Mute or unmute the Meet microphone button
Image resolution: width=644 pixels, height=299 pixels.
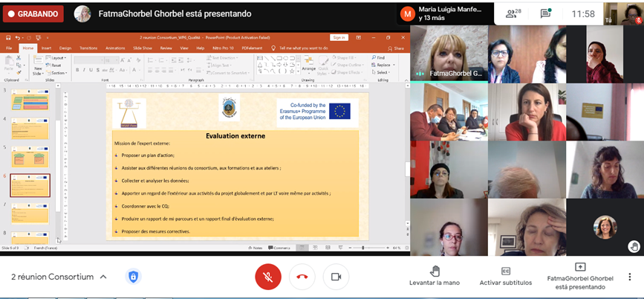pos(268,277)
